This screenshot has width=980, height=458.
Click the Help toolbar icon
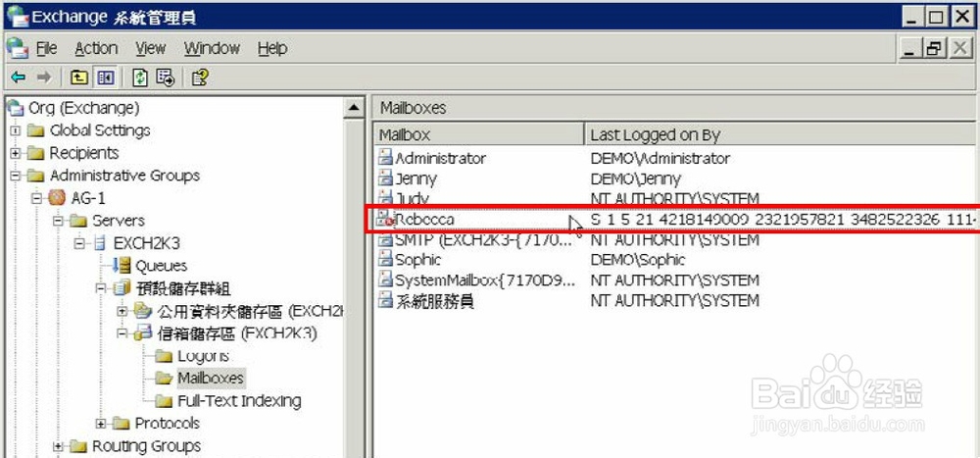tap(199, 77)
